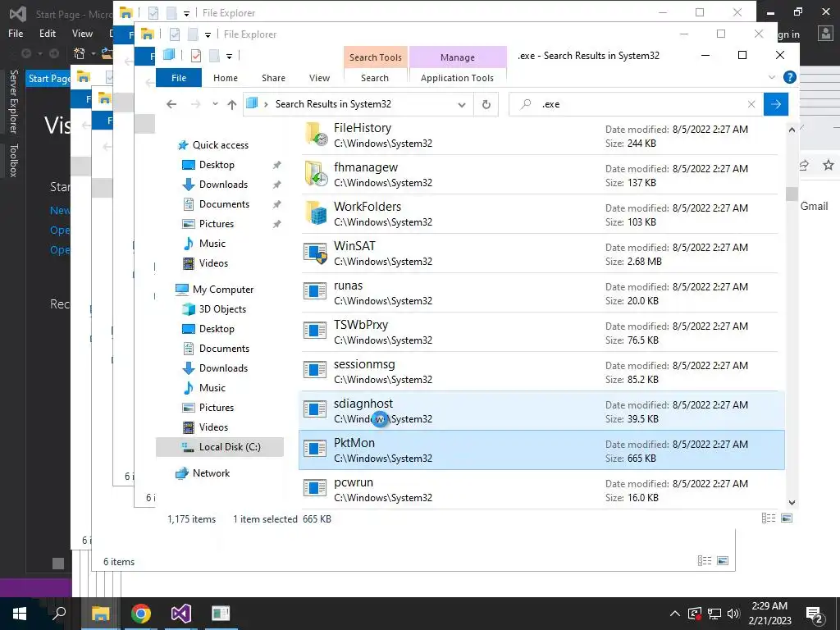Image resolution: width=840 pixels, height=630 pixels.
Task: Click the properties icon in quick access toolbar
Action: pos(195,55)
